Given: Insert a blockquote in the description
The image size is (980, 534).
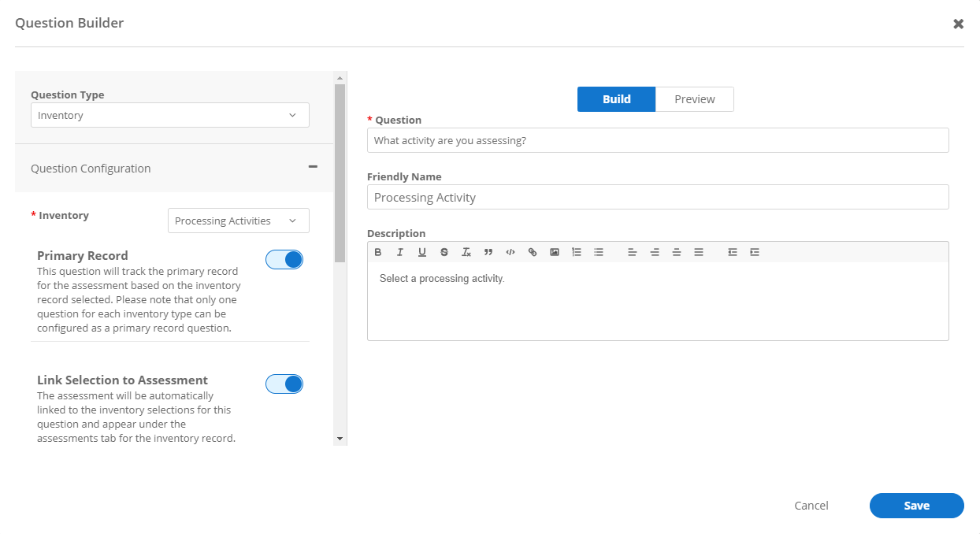Looking at the screenshot, I should pos(488,252).
